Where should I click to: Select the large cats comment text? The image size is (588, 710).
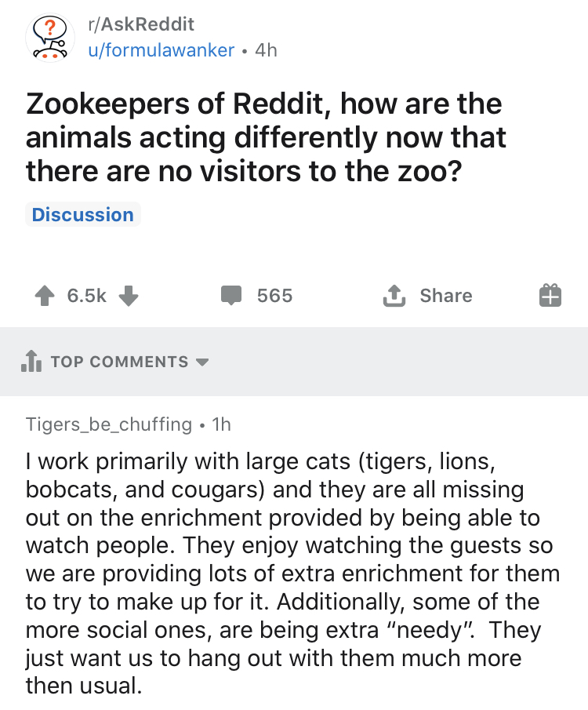coord(292,573)
